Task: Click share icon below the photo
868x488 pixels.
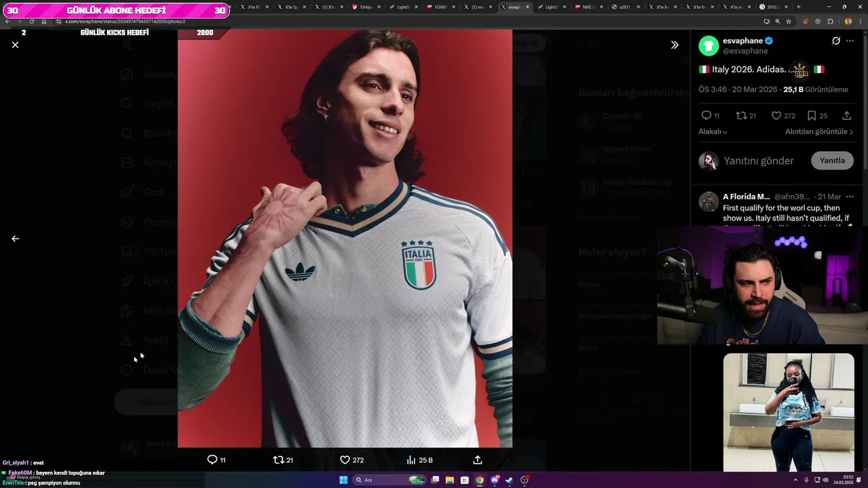Action: (x=477, y=460)
